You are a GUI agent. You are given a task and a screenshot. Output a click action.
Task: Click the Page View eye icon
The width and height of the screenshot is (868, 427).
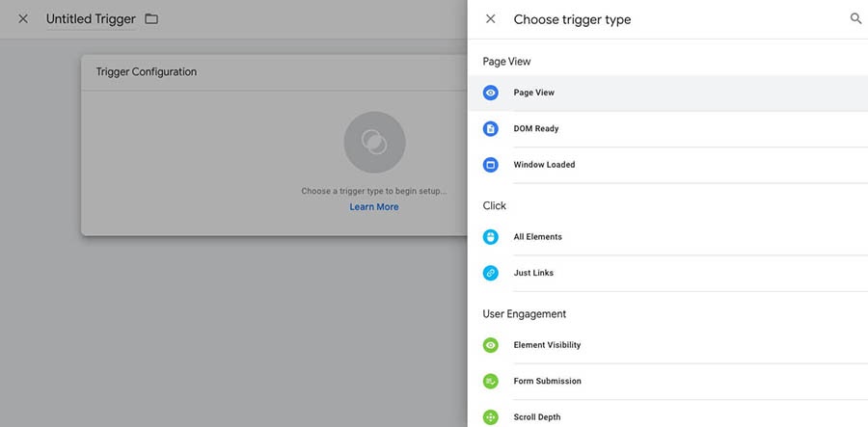coord(491,93)
